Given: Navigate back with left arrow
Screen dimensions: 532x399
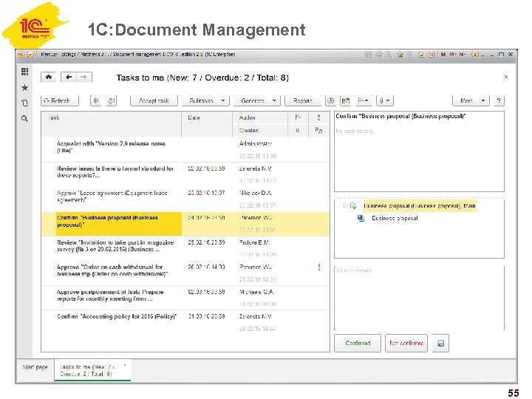Looking at the screenshot, I should click(69, 77).
